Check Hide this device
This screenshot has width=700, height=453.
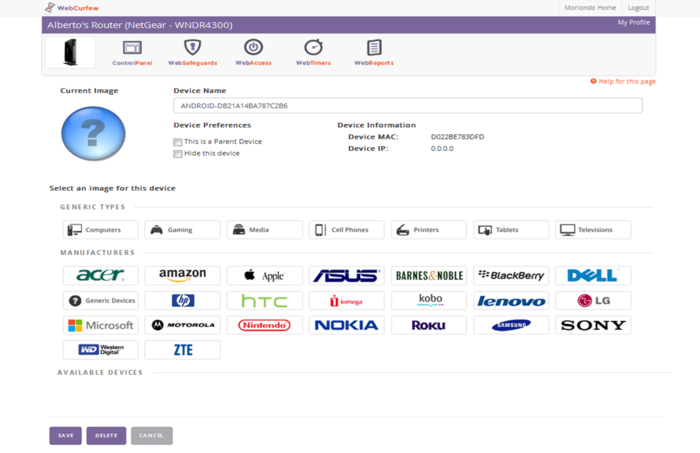coord(178,154)
